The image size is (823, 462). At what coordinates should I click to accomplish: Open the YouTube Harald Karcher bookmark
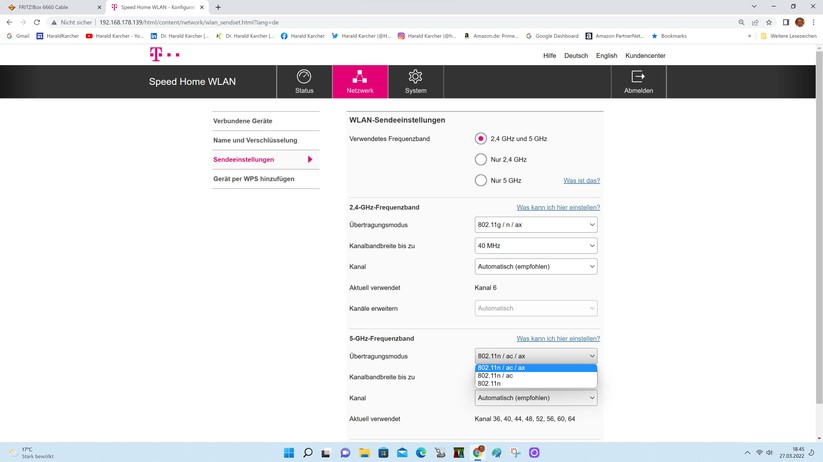pyautogui.click(x=114, y=36)
